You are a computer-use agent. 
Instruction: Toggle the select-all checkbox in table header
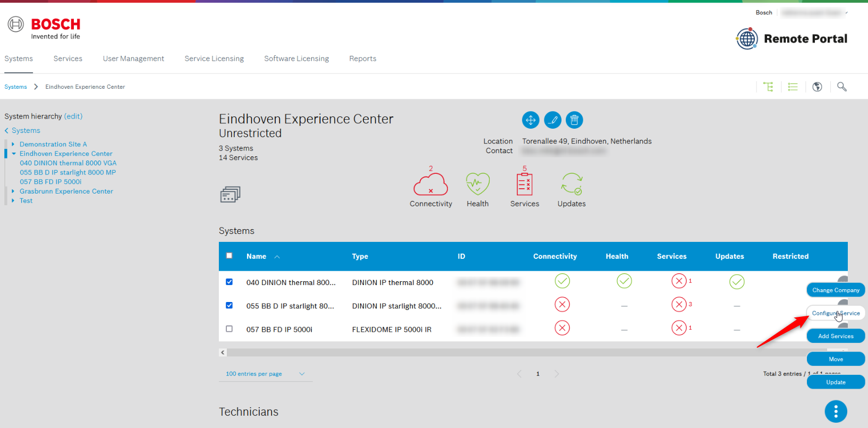(229, 256)
